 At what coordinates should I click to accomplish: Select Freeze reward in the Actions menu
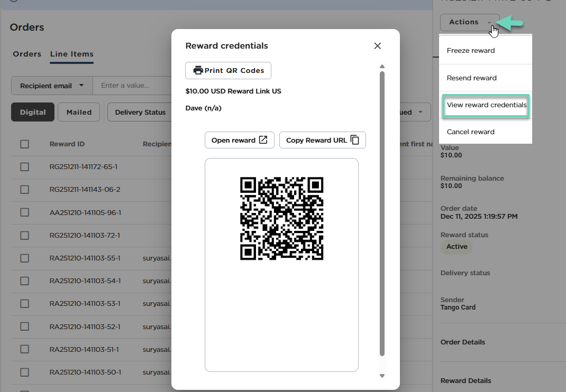point(471,51)
